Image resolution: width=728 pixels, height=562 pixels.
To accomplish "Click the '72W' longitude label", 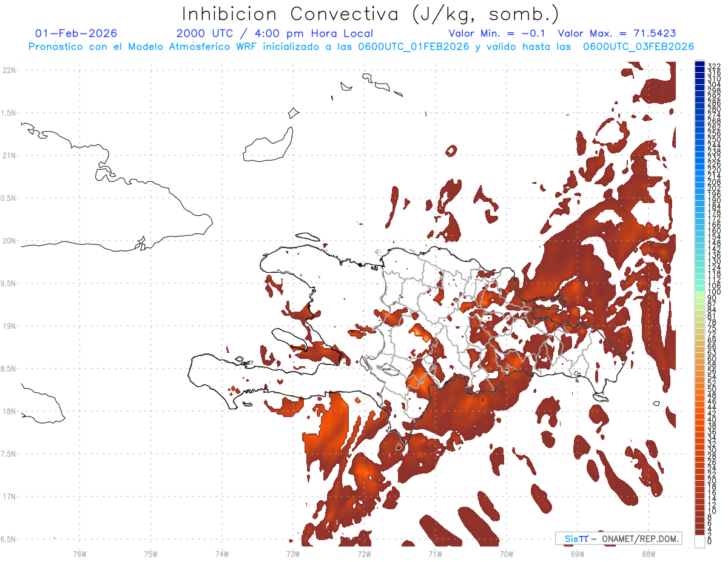I will coord(364,554).
